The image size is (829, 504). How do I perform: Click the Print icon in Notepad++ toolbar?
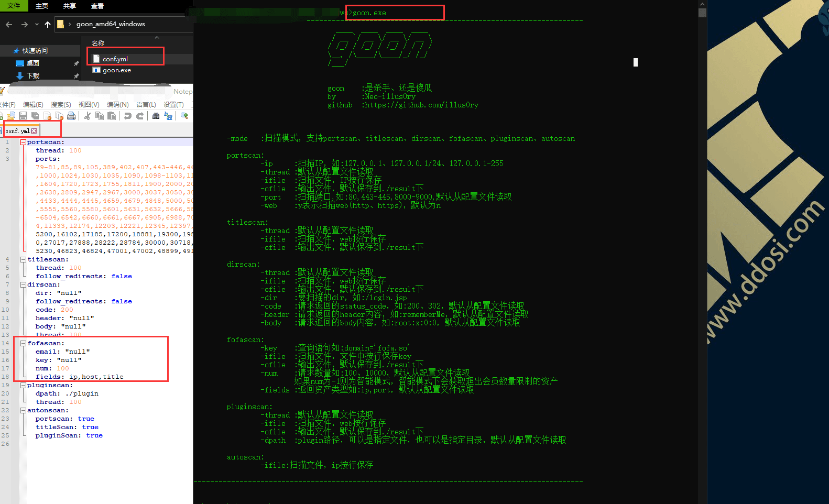click(71, 116)
